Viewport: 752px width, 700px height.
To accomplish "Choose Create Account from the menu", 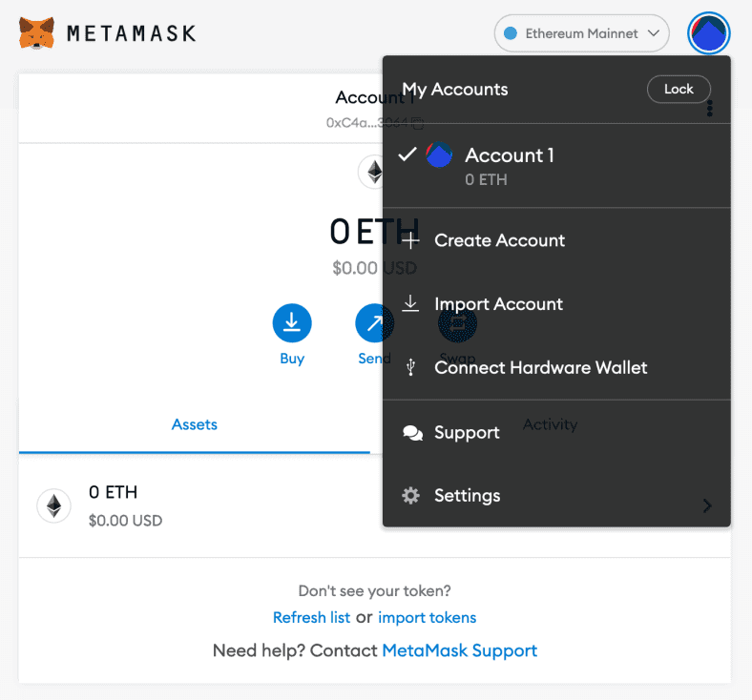I will tap(499, 240).
